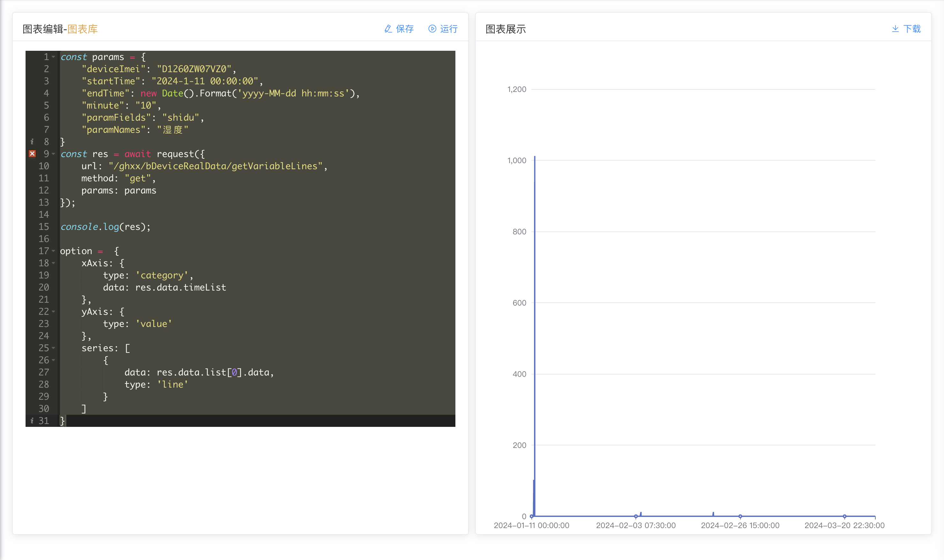The image size is (944, 560).
Task: Click the run play-circle icon
Action: pos(432,29)
